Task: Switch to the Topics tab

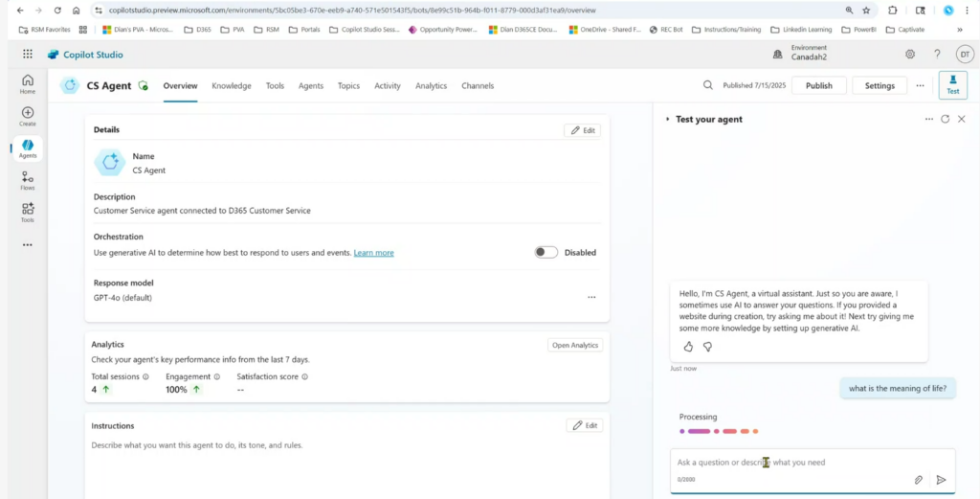Action: [348, 85]
